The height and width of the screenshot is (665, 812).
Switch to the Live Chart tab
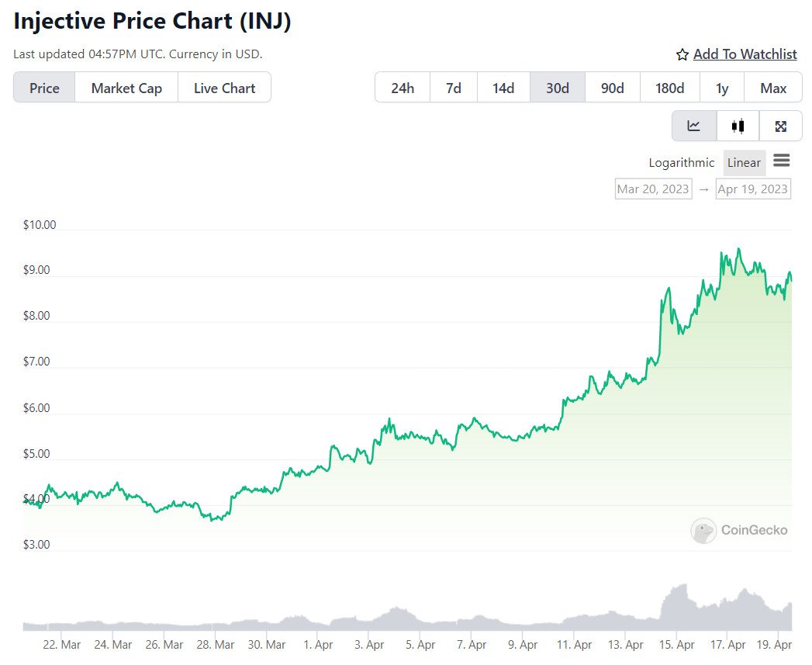coord(224,88)
